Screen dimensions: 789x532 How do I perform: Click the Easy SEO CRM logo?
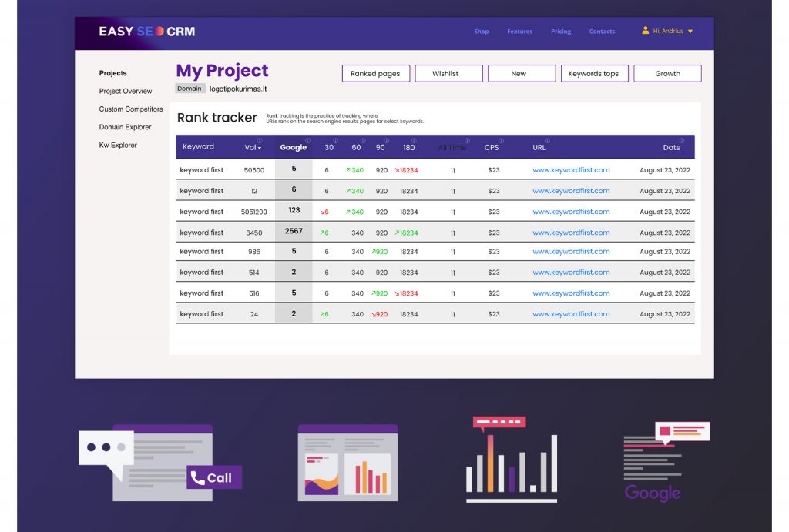(147, 31)
